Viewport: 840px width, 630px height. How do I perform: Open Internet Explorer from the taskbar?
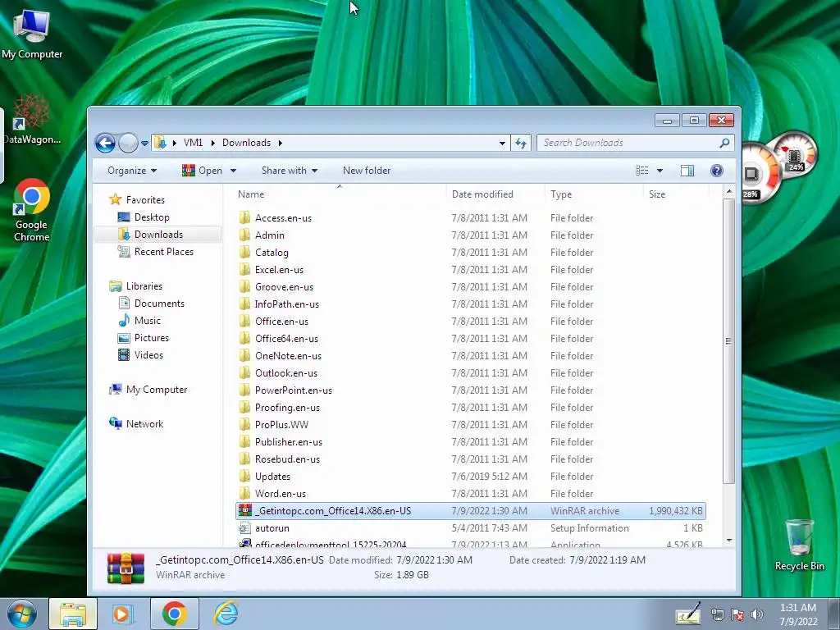tap(226, 614)
